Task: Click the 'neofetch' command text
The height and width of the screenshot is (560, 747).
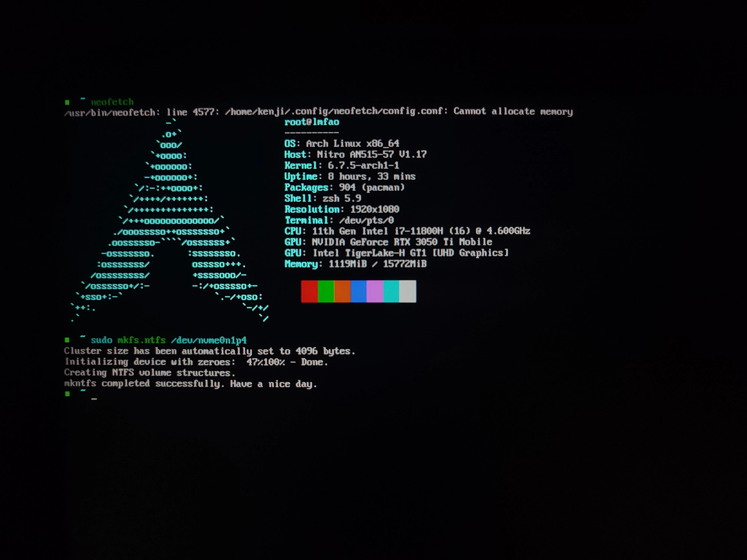Action: click(112, 102)
